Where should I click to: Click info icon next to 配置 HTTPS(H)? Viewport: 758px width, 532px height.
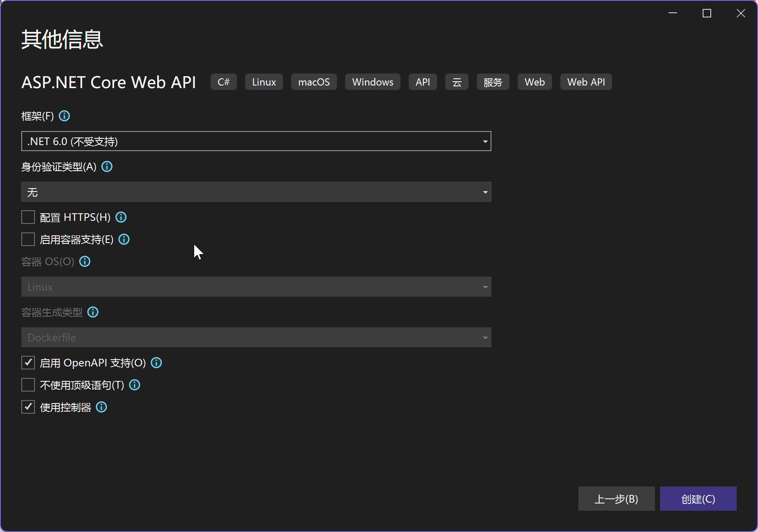[121, 217]
